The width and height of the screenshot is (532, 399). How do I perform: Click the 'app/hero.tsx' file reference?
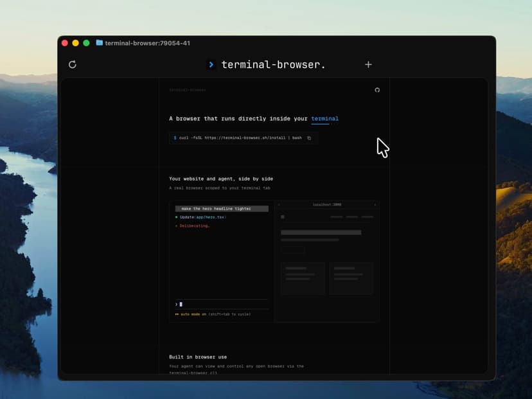point(210,217)
